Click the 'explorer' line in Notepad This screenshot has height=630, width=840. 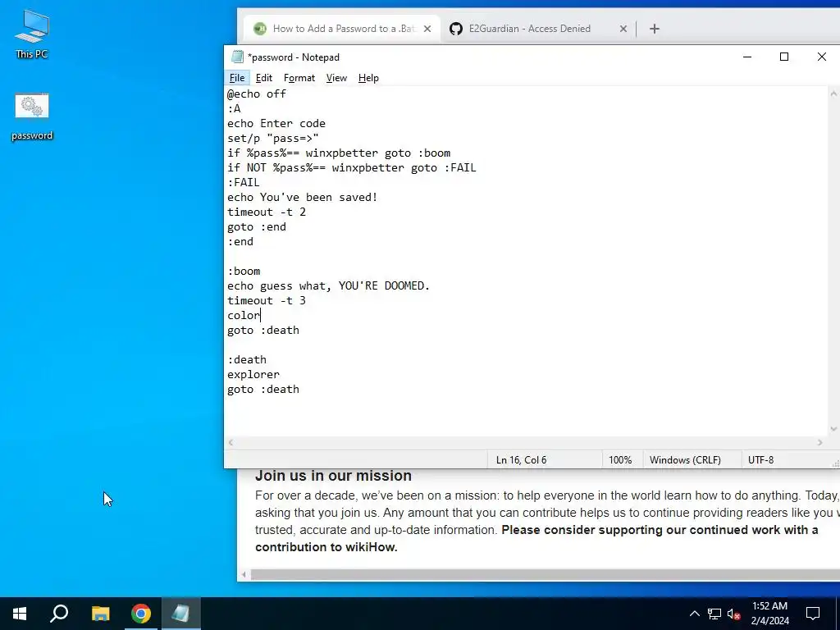click(x=253, y=374)
